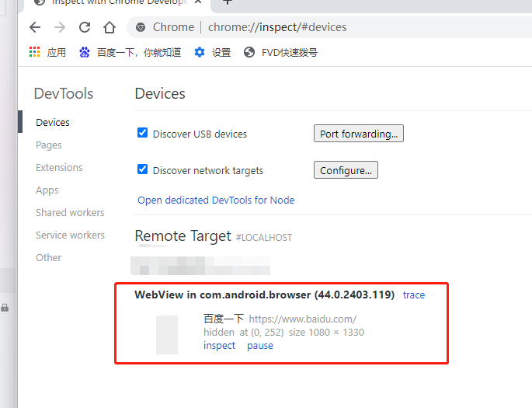The width and height of the screenshot is (532, 408).
Task: Open Port forwarding settings
Action: coord(359,134)
